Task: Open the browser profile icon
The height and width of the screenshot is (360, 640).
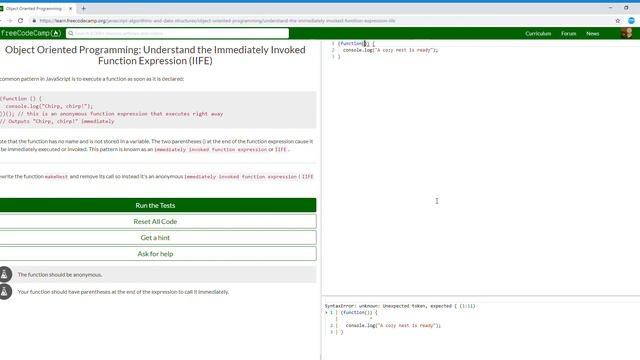Action: pyautogui.click(x=631, y=20)
